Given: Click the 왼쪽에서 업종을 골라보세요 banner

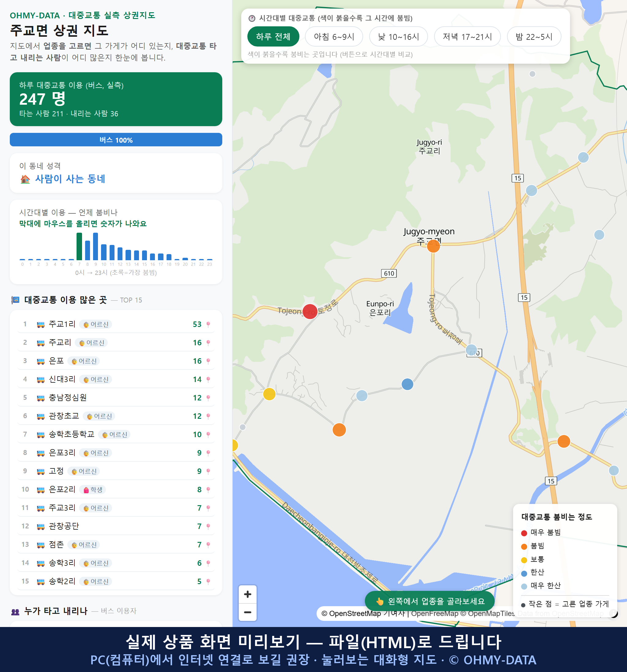Looking at the screenshot, I should click(430, 601).
